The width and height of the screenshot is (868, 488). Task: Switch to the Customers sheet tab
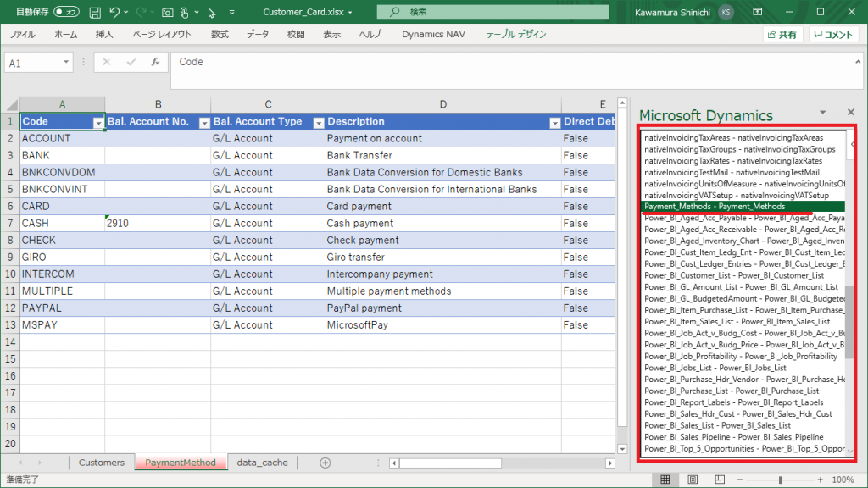[102, 463]
